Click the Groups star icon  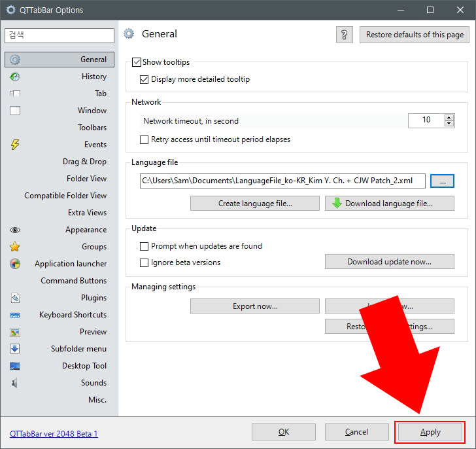click(15, 247)
